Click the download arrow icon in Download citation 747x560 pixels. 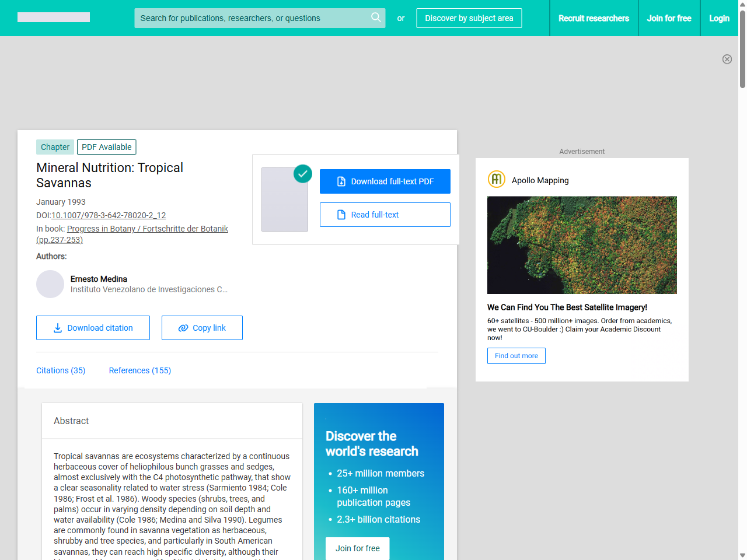pyautogui.click(x=57, y=328)
